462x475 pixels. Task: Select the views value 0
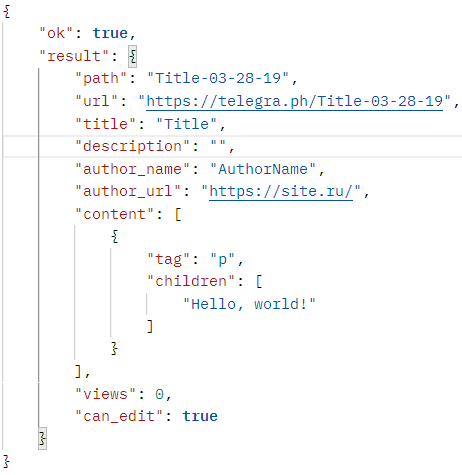pos(159,395)
